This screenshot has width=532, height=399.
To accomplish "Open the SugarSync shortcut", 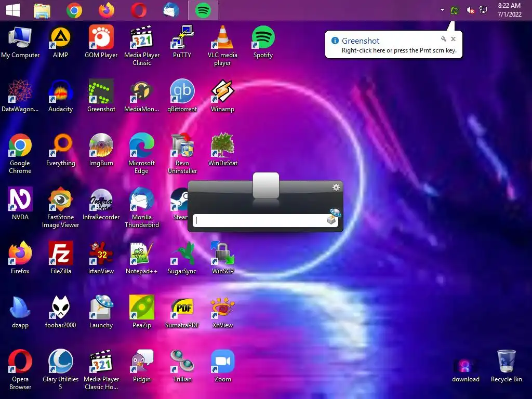I will (x=182, y=258).
